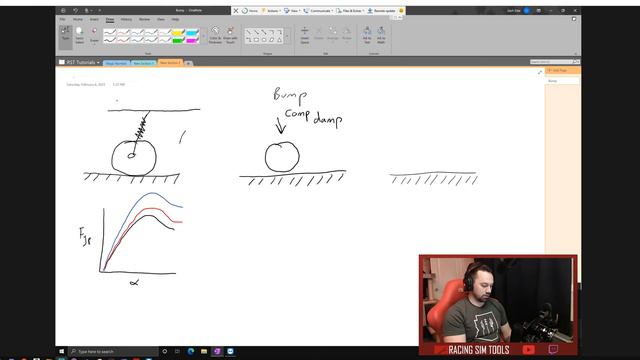Launch Microsoft Edge from taskbar
The height and width of the screenshot is (360, 640).
click(x=191, y=351)
